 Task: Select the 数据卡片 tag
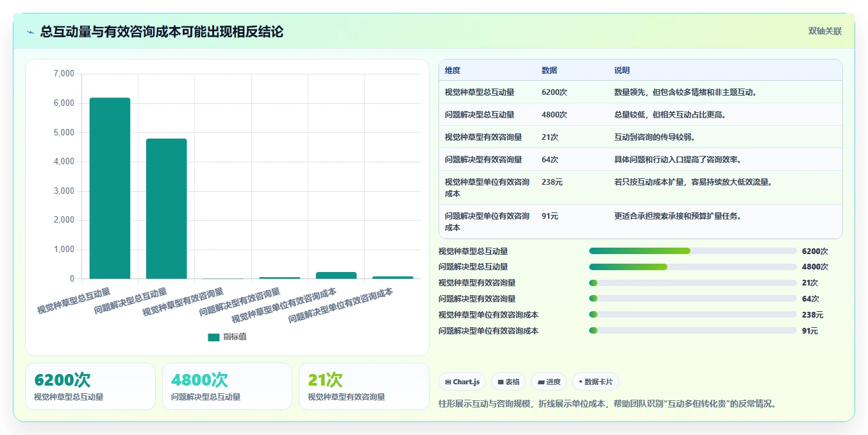(595, 382)
